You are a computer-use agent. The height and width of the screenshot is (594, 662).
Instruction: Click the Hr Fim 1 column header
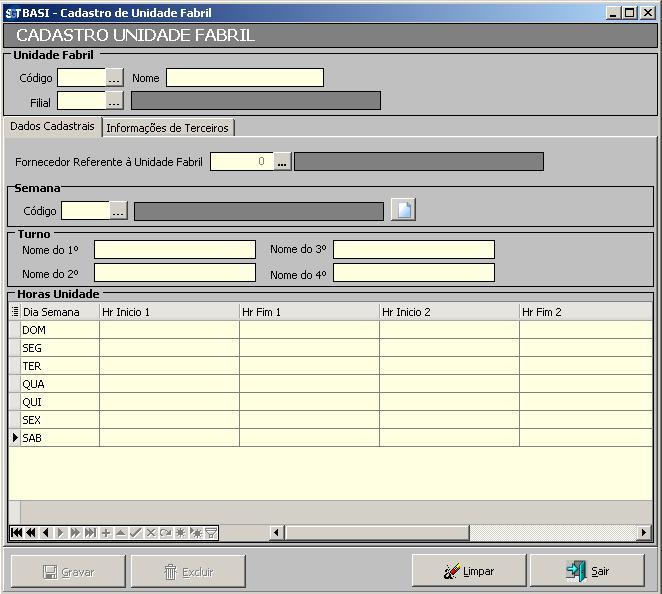(x=309, y=312)
